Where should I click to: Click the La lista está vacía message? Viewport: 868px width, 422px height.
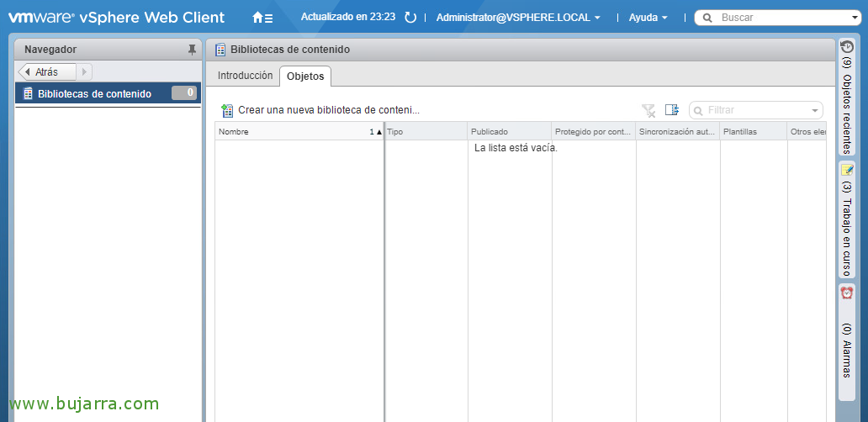tap(516, 148)
